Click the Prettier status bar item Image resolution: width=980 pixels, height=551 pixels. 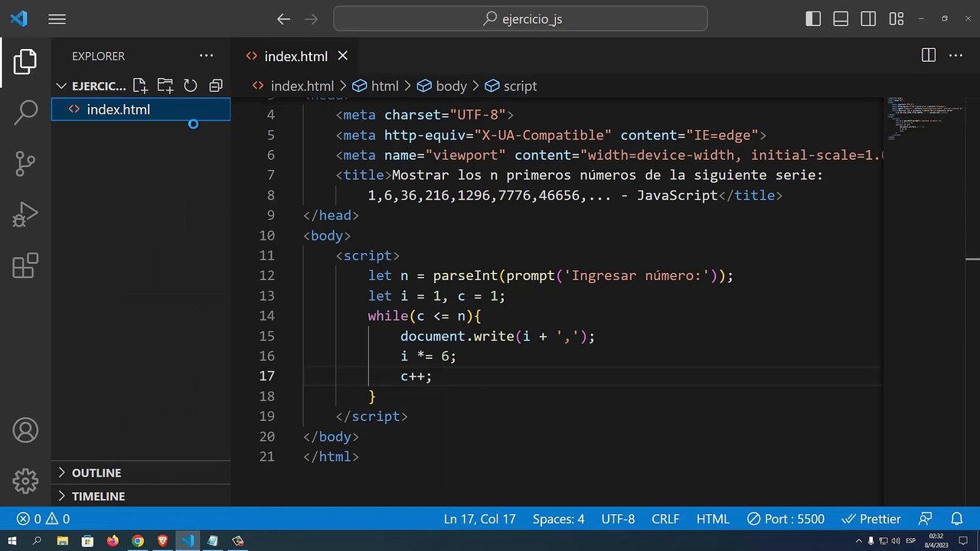click(x=871, y=519)
